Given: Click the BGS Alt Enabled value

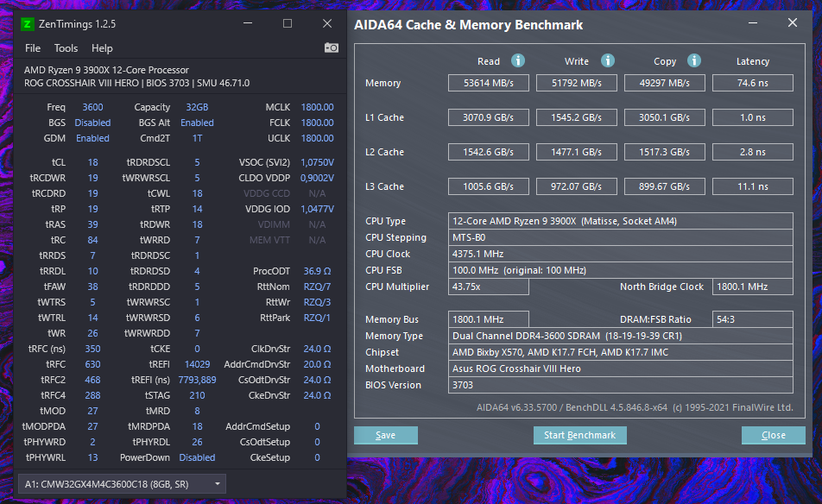Looking at the screenshot, I should pos(197,123).
